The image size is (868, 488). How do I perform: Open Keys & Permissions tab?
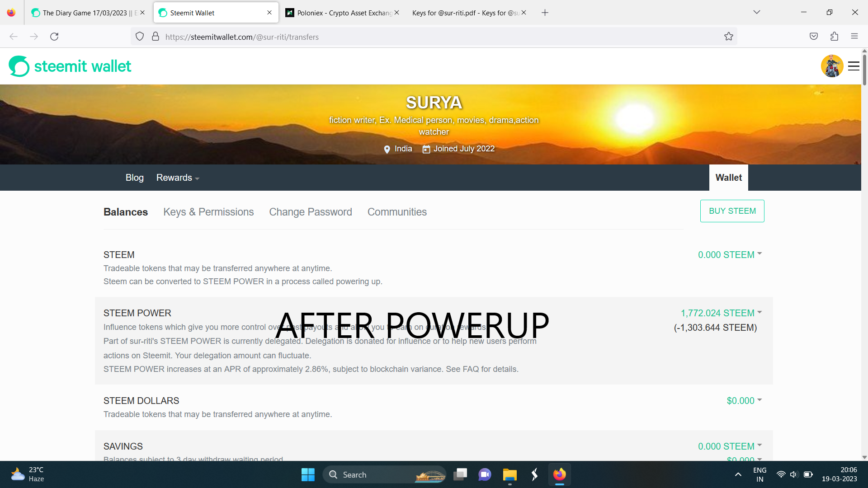(x=208, y=212)
